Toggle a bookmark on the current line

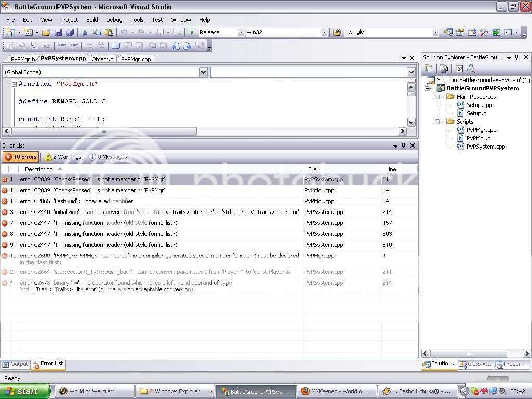tap(116, 46)
